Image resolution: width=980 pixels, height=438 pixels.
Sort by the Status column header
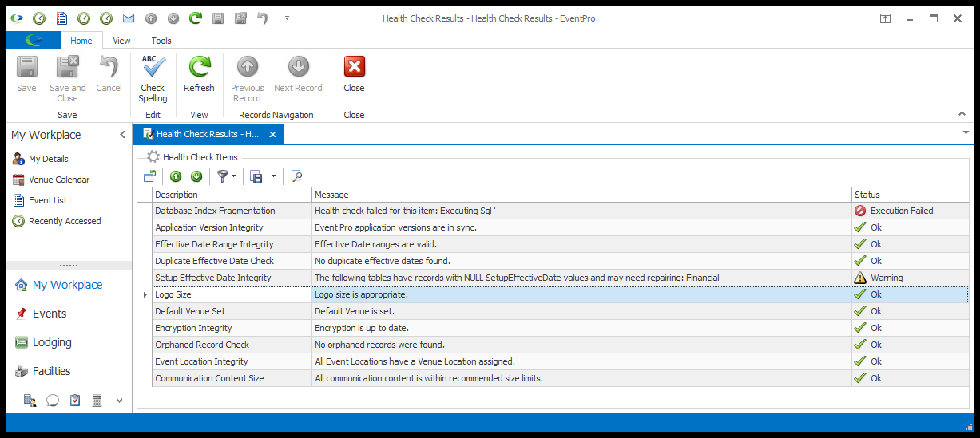click(910, 195)
